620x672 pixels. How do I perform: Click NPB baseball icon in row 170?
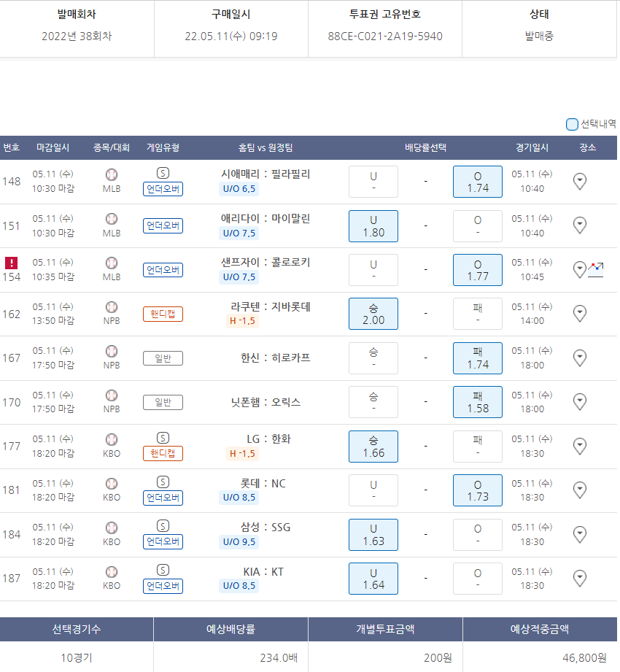[x=112, y=395]
